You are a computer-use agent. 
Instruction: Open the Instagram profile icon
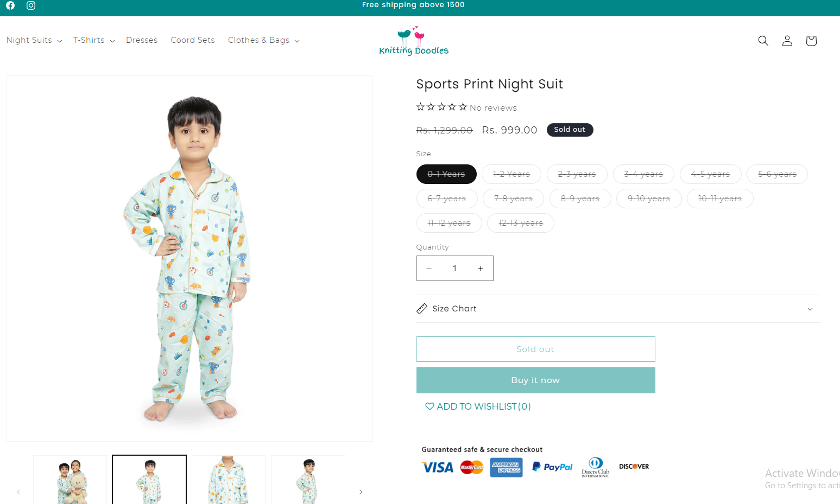[x=31, y=5]
